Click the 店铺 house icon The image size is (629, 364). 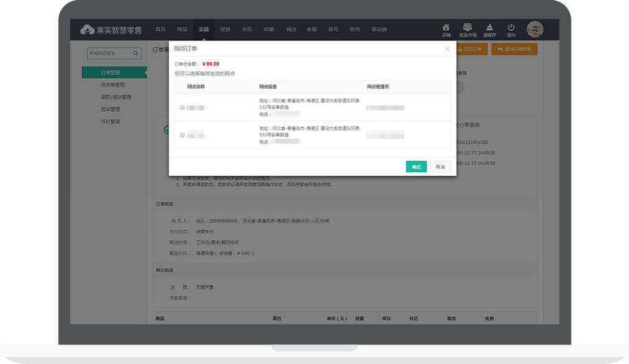click(x=446, y=27)
